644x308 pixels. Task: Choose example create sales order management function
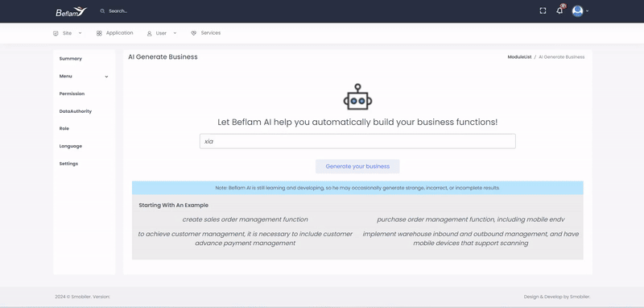click(x=246, y=219)
